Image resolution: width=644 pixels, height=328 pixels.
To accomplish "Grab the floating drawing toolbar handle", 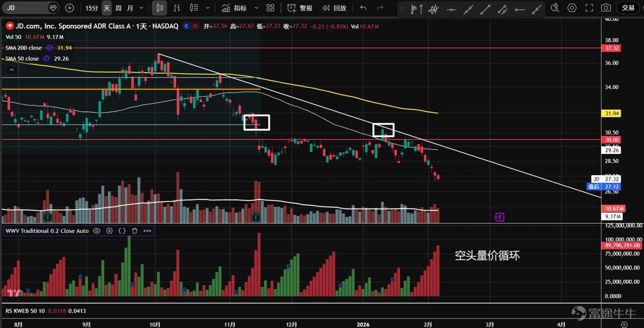I will tap(402, 9).
